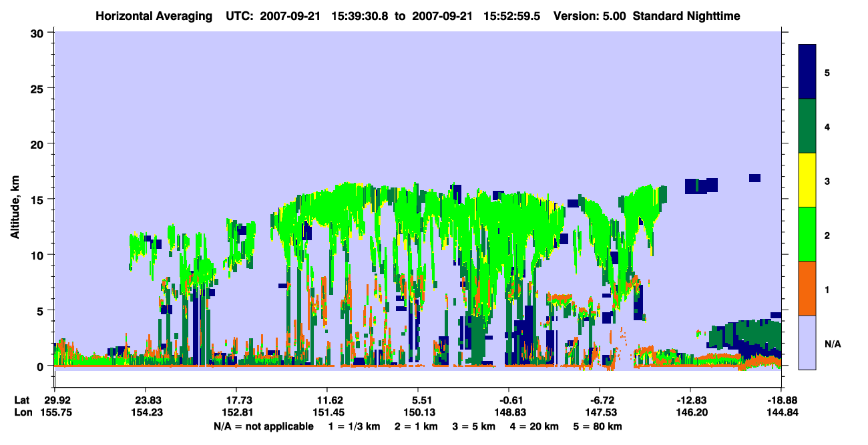Screen dimensions: 868x445
Task: Click the 'Version: 5.00 Standard Nighttime' text
Action: pyautogui.click(x=647, y=15)
